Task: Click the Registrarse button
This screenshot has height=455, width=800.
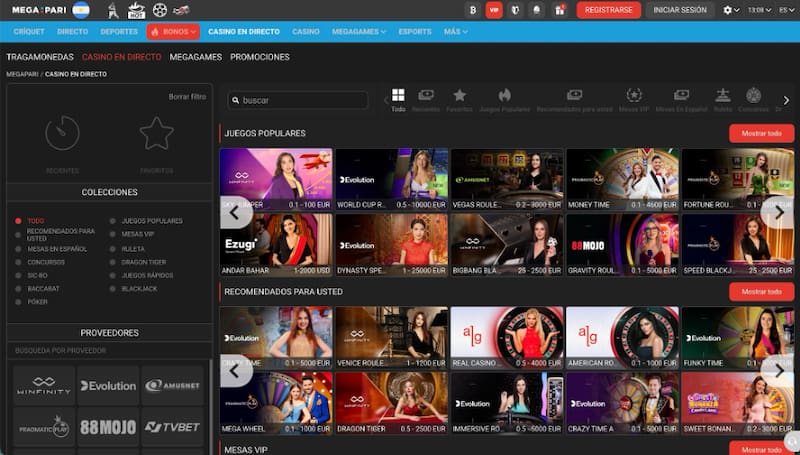Action: point(609,10)
